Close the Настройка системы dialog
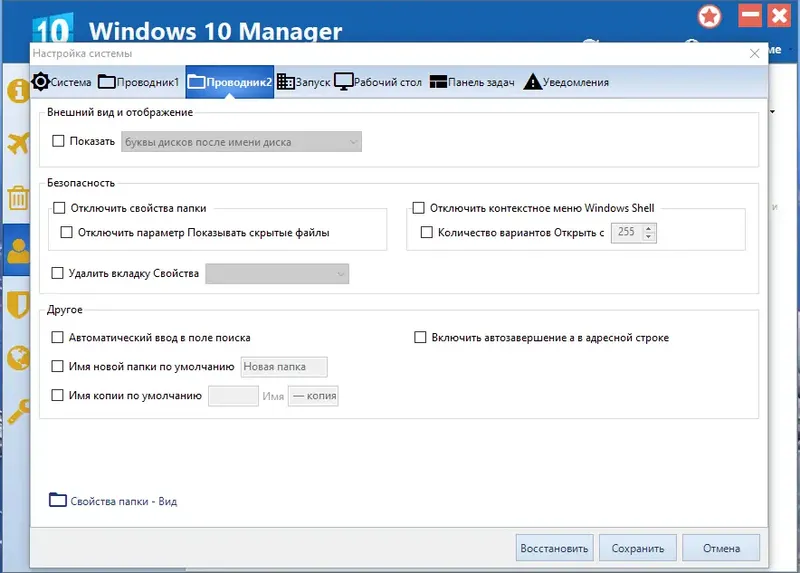 click(755, 54)
